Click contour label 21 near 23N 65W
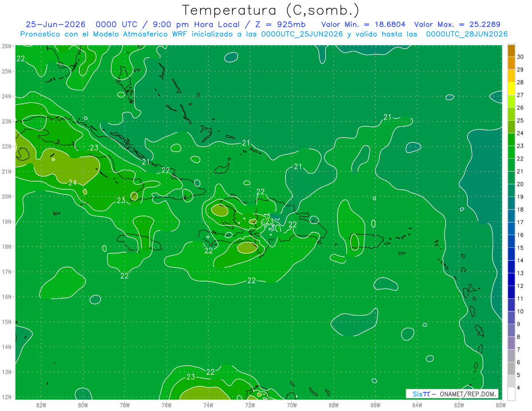The image size is (532, 411). coord(387,117)
